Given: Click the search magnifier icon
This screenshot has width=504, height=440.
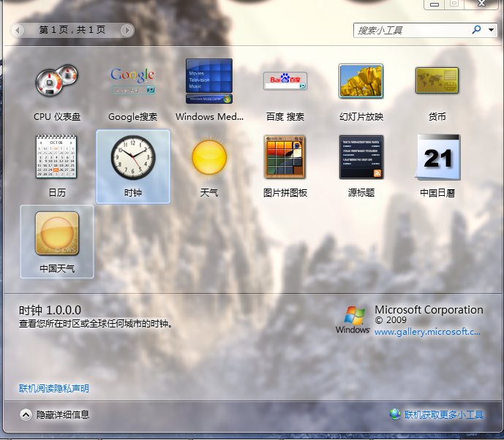Looking at the screenshot, I should pyautogui.click(x=476, y=29).
